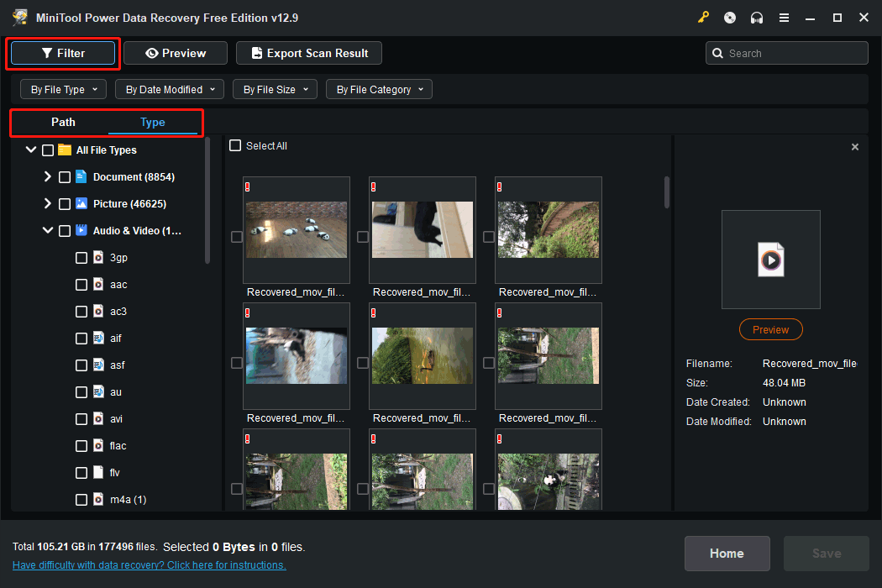Check the box beside black cat video

tap(363, 237)
